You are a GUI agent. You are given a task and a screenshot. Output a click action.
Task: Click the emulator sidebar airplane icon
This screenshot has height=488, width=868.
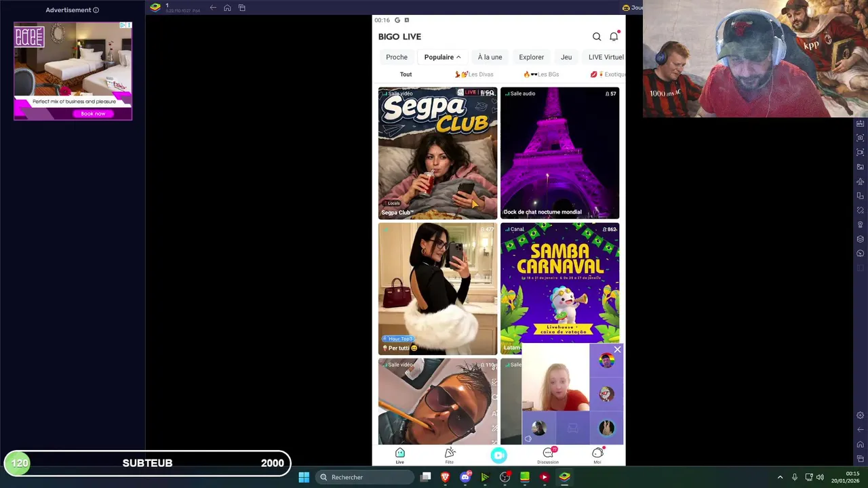(861, 181)
